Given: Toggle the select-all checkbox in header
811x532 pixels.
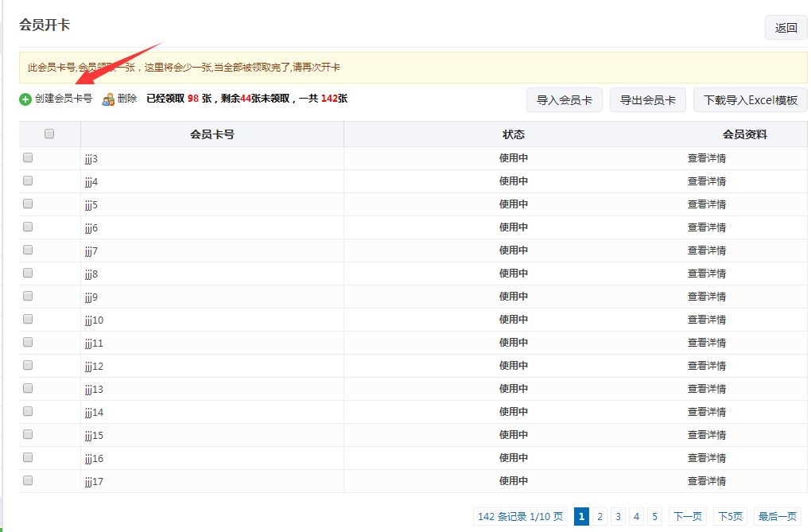Looking at the screenshot, I should tap(49, 134).
